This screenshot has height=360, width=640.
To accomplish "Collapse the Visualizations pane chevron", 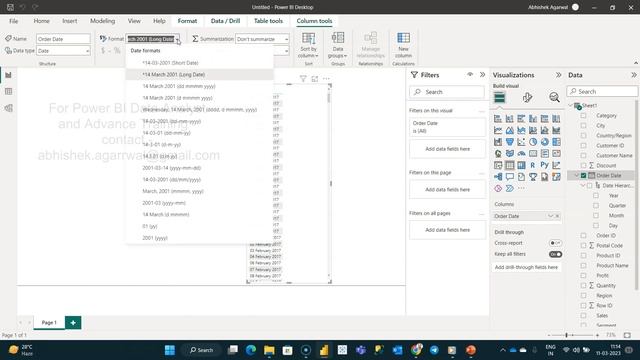I will coord(558,75).
